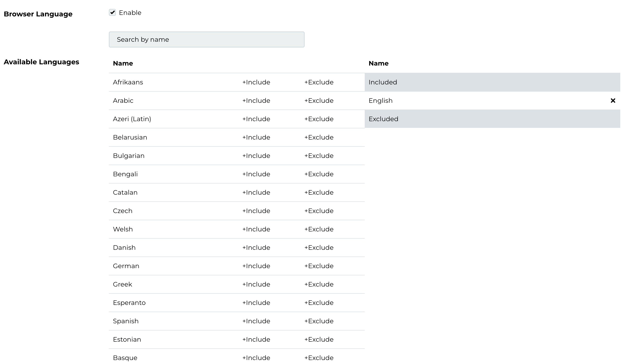Uncheck the Browser Language Enable checkbox
The width and height of the screenshot is (624, 364).
pyautogui.click(x=112, y=13)
